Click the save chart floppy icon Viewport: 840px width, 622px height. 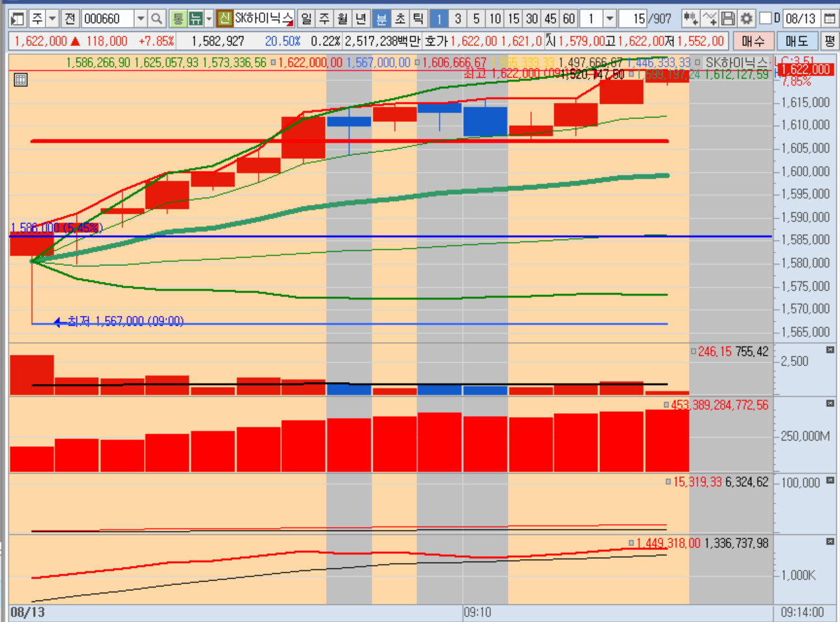[728, 19]
